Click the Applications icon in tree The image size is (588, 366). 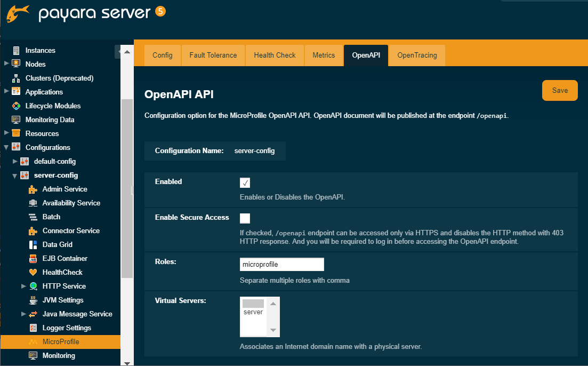click(16, 92)
